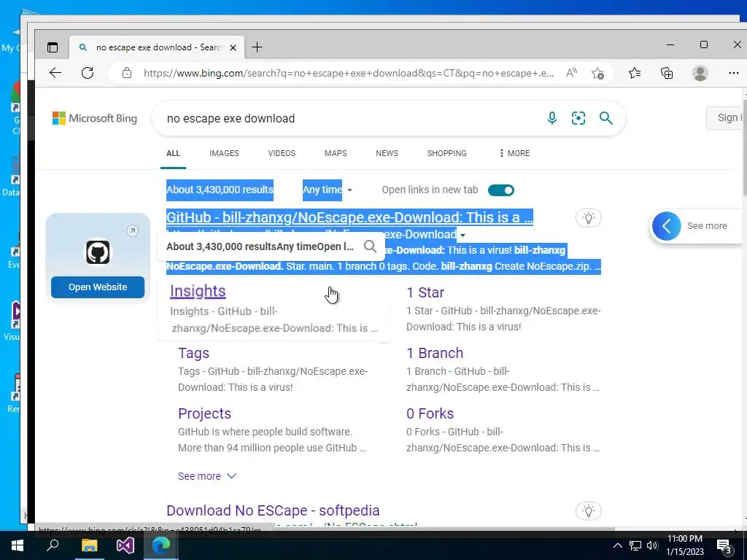Viewport: 747px width, 560px height.
Task: Switch to NEWS tab
Action: 387,153
